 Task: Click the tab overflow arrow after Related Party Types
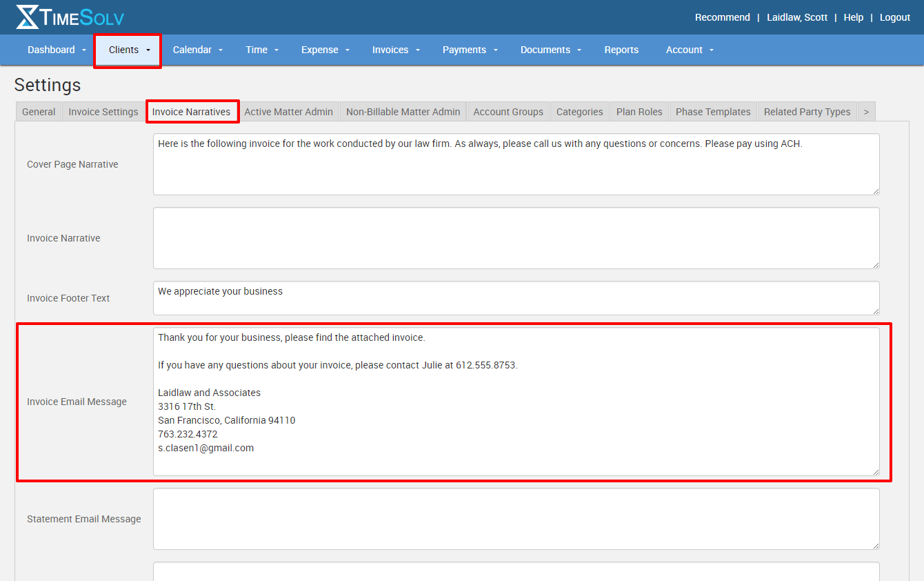click(x=866, y=111)
